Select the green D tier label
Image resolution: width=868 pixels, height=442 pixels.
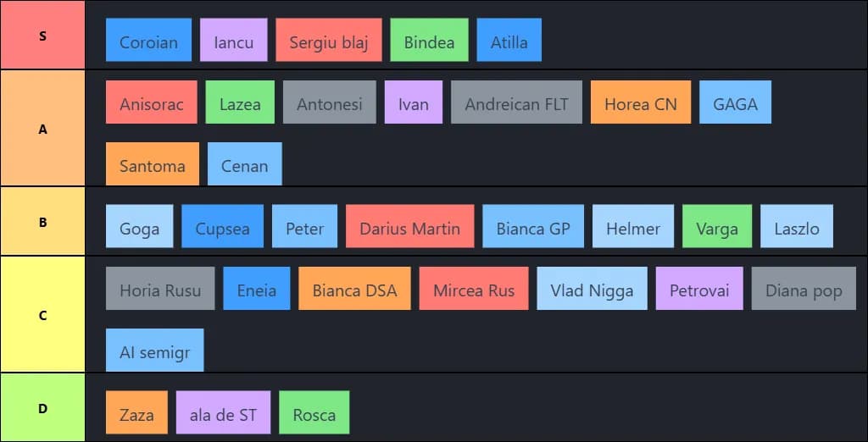click(x=42, y=408)
